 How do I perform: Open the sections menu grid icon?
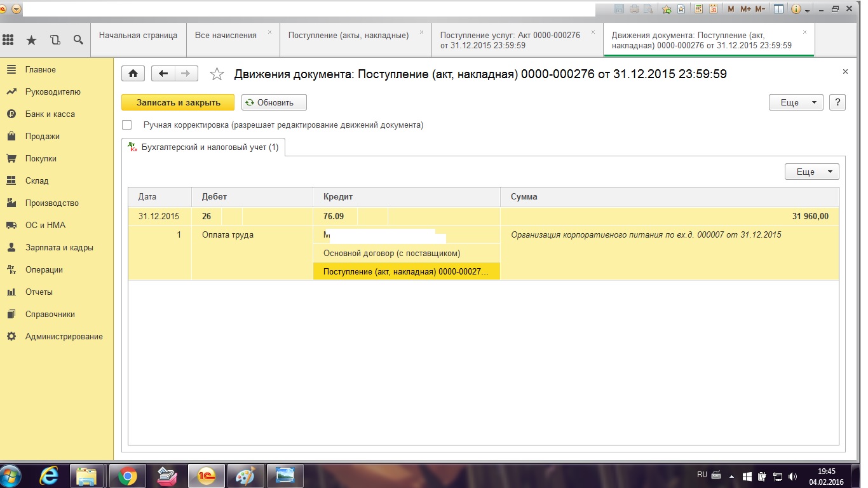(x=8, y=39)
